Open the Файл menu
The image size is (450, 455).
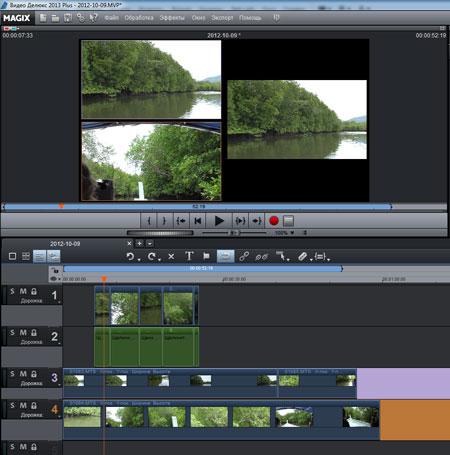click(112, 18)
